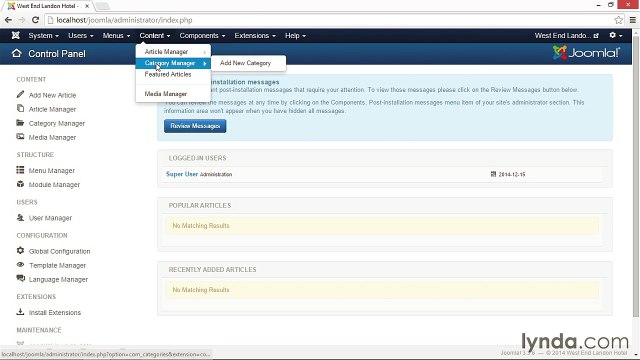Screen dimensions: 640x360
Task: Click the users icon beside User Manager
Action: tap(20, 218)
